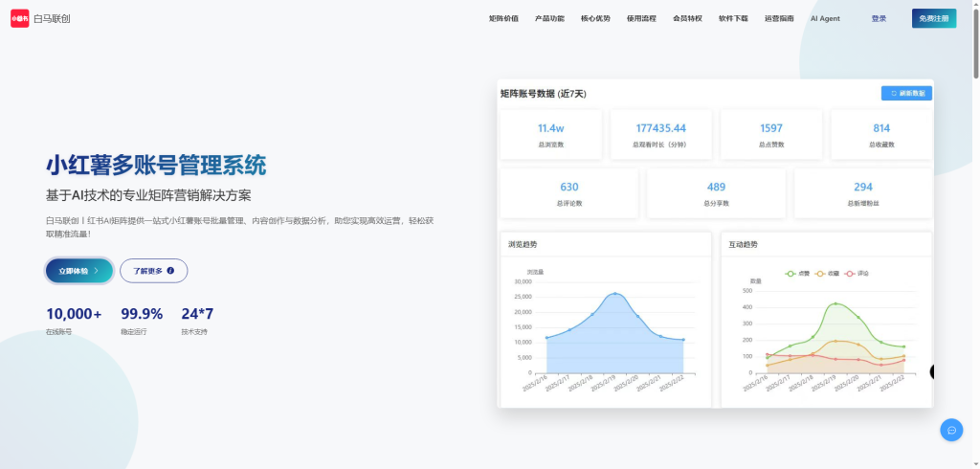Click the 白马联创 brand name
The width and height of the screenshot is (980, 469).
pos(52,19)
